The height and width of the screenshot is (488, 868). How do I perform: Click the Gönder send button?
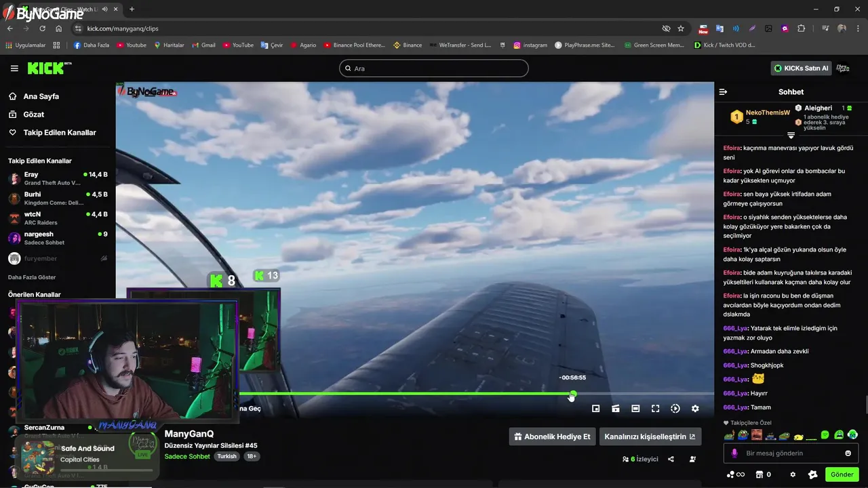(842, 474)
